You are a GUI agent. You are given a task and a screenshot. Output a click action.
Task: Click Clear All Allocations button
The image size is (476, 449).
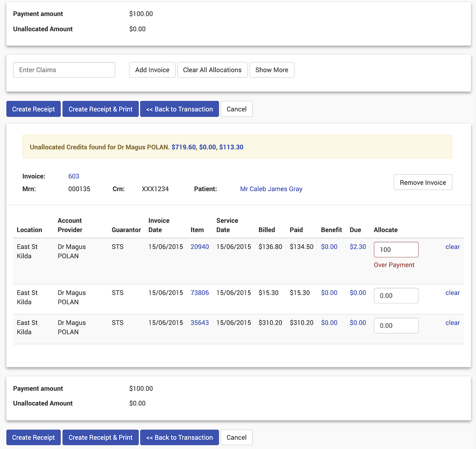(212, 70)
